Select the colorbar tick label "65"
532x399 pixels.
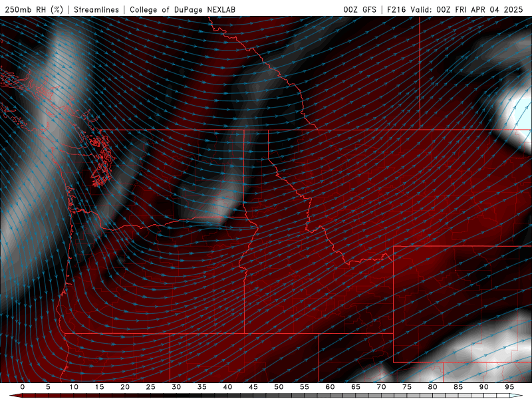point(356,387)
